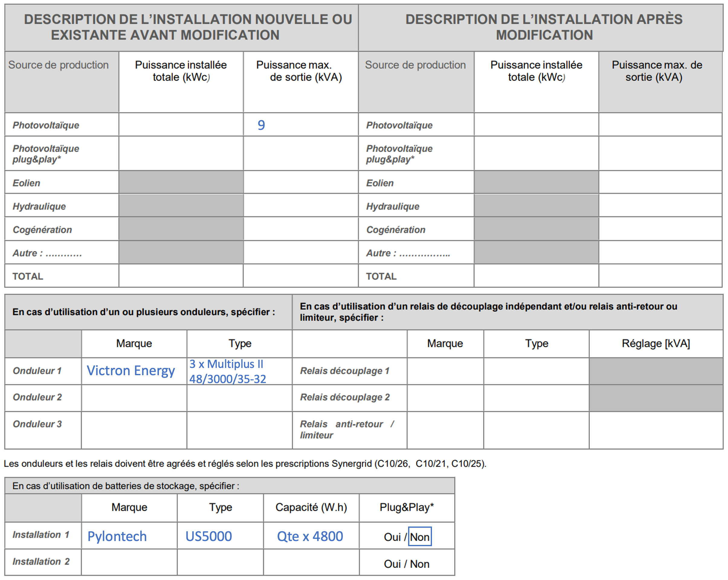The height and width of the screenshot is (580, 728).
Task: Click the Relais anti-retour Marque field
Action: [x=445, y=430]
